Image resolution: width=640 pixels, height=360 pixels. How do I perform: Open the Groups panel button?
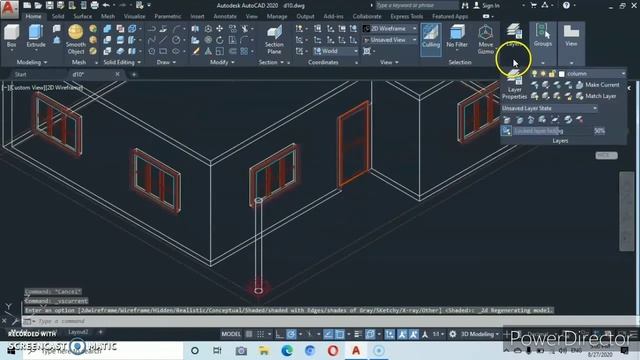pyautogui.click(x=542, y=36)
